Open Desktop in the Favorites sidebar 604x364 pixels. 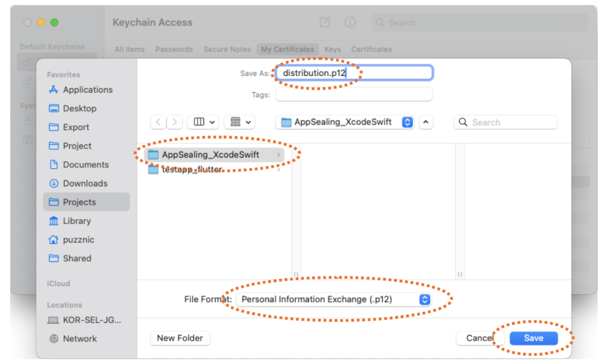point(79,108)
